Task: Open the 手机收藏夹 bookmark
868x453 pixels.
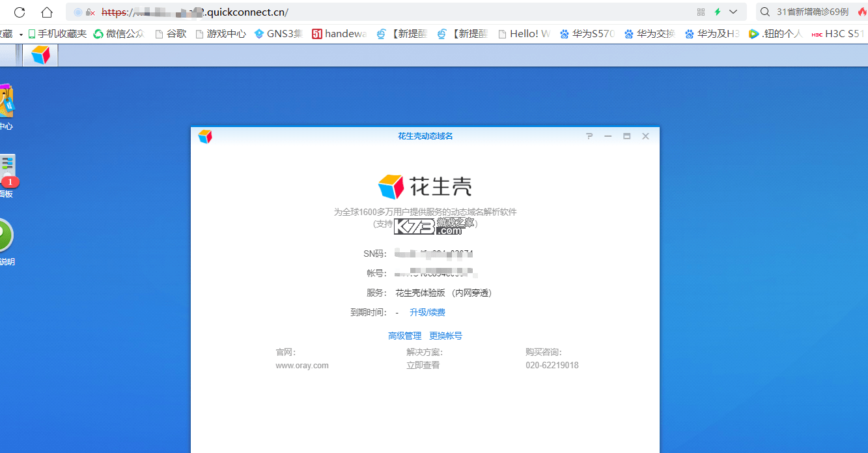Action: pyautogui.click(x=57, y=34)
